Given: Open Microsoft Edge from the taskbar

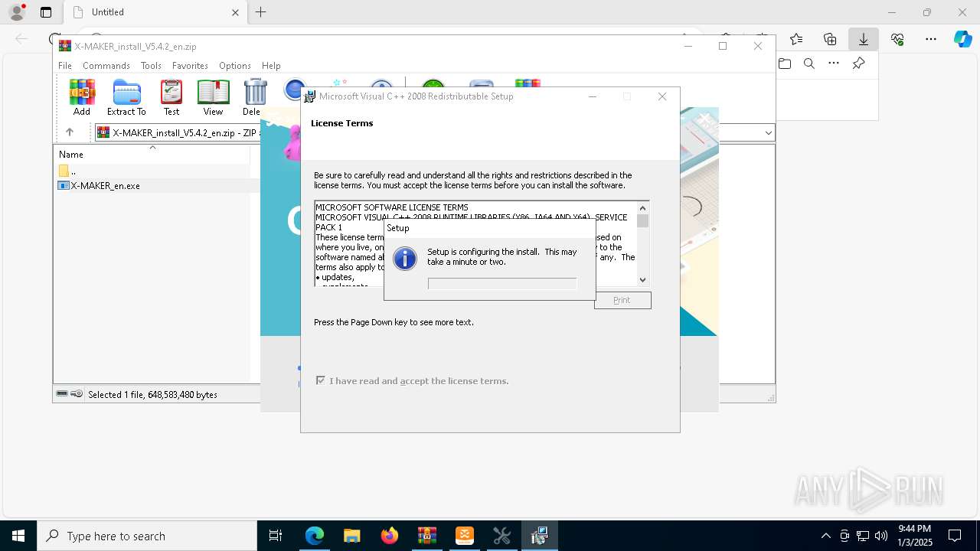Looking at the screenshot, I should 315,536.
